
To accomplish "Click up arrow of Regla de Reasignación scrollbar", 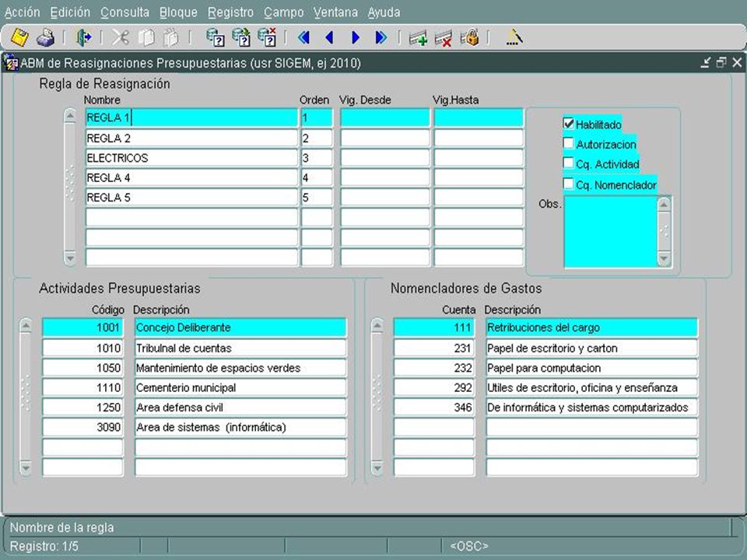I will pos(70,116).
